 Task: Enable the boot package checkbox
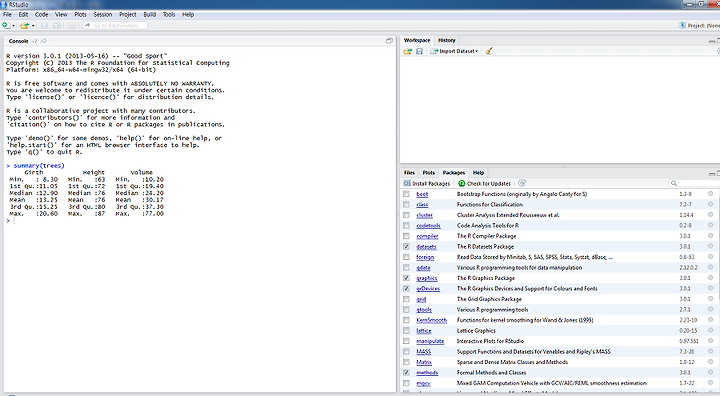coord(406,194)
